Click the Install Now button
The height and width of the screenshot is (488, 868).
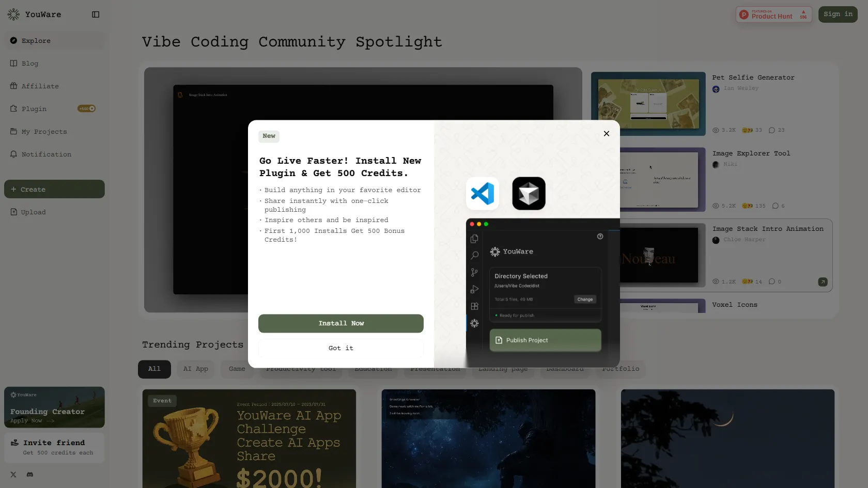point(341,323)
